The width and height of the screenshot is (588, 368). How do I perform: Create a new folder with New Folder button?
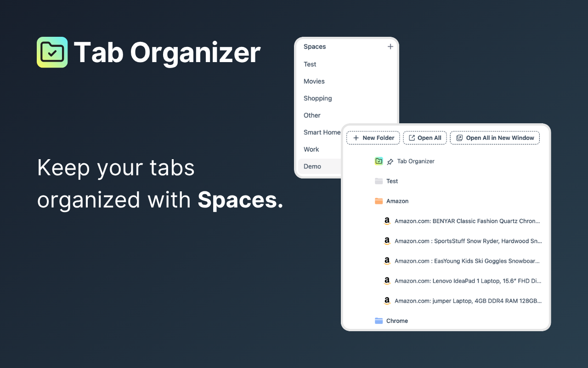coord(373,138)
